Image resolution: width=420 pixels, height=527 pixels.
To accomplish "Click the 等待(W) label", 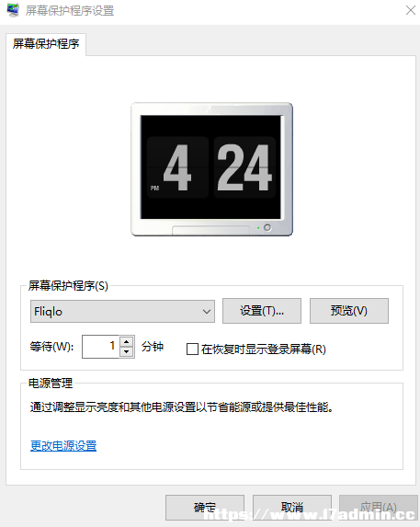I will [51, 347].
